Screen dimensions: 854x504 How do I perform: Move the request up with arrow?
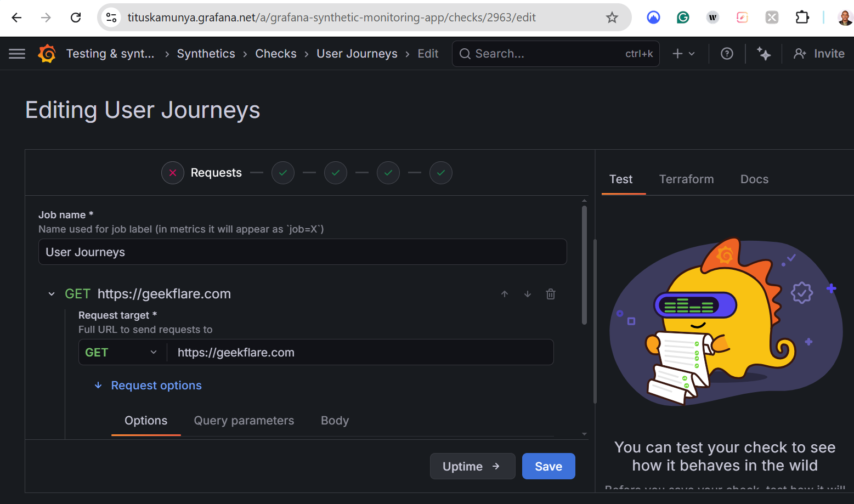[505, 295]
